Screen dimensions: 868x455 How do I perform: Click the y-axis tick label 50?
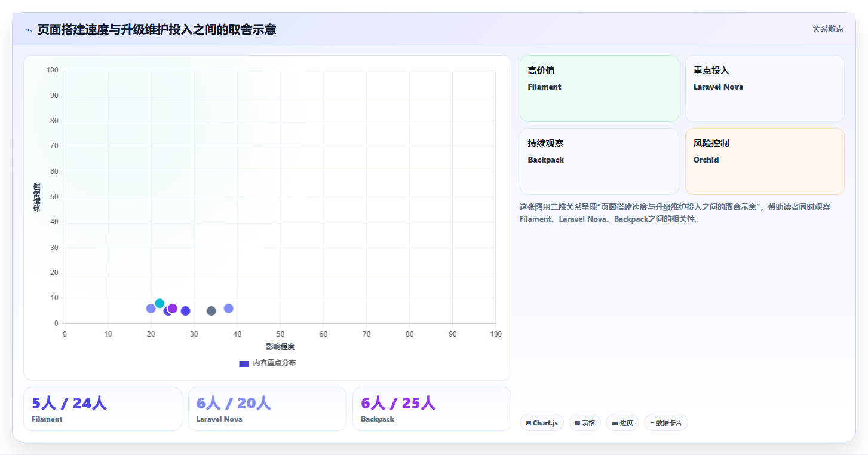pyautogui.click(x=54, y=197)
